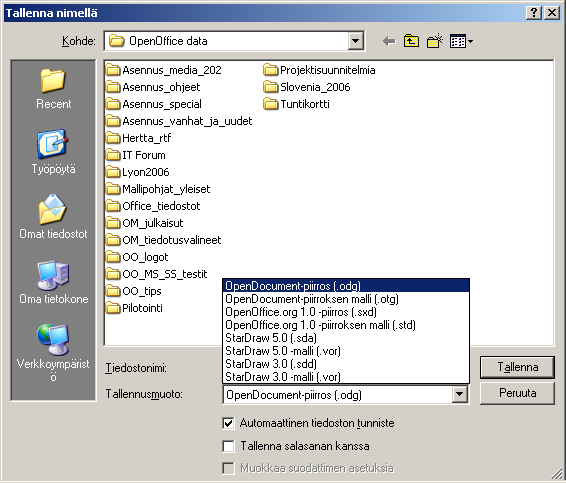The image size is (566, 483).
Task: Select StarDraw 5.0 -malli (.vor) format
Action: tap(346, 351)
